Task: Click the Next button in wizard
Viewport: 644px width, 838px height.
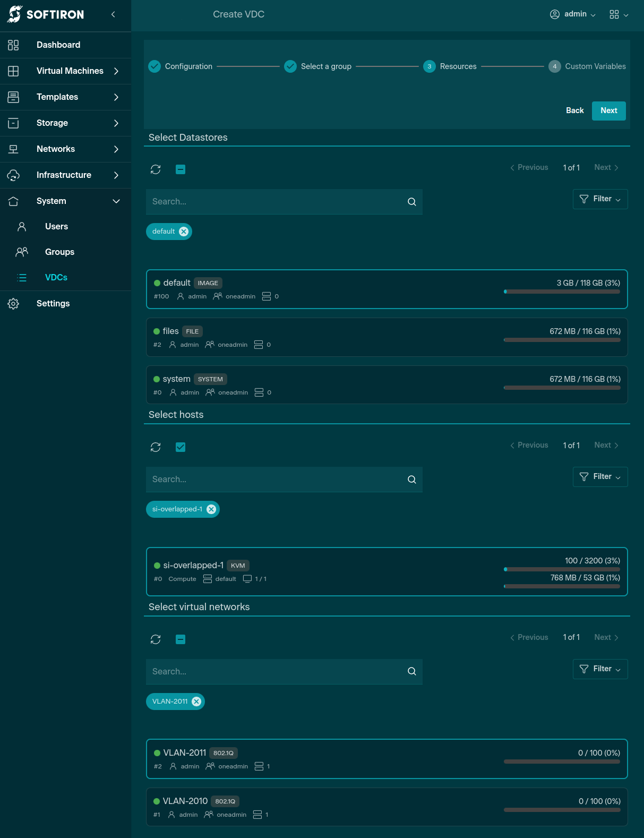Action: (x=608, y=110)
